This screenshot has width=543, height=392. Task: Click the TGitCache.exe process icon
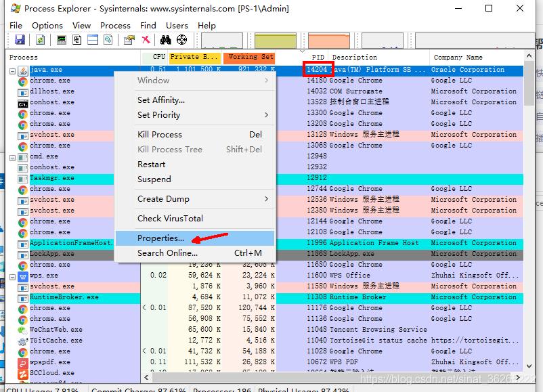tap(23, 341)
